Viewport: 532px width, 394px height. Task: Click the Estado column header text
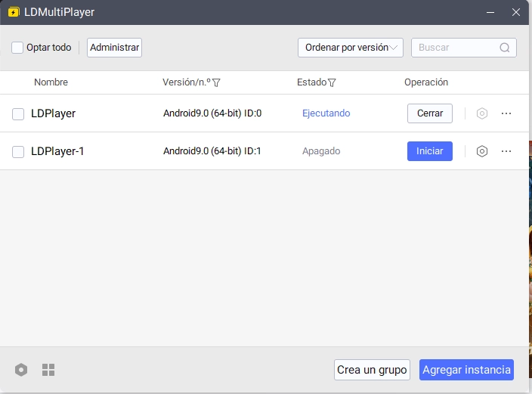click(311, 82)
